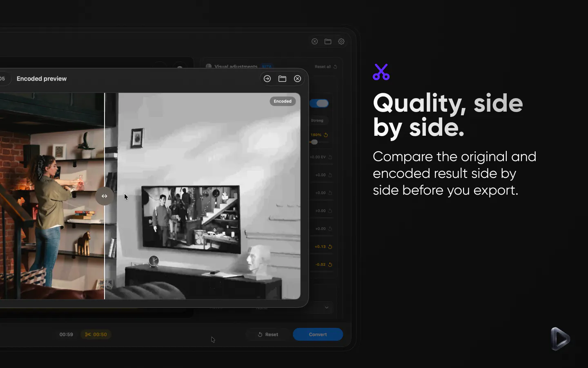Viewport: 588px width, 368px height.
Task: Click the 00:59 duration text
Action: pyautogui.click(x=66, y=334)
